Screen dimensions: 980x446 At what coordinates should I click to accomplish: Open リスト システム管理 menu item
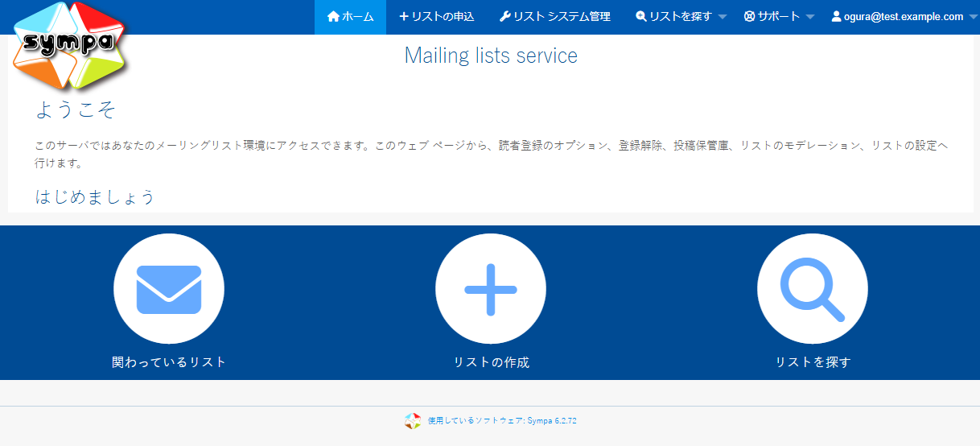pos(554,16)
